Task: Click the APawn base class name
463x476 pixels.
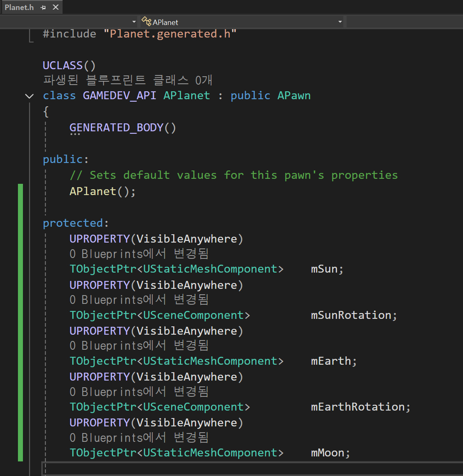Action: (x=294, y=95)
